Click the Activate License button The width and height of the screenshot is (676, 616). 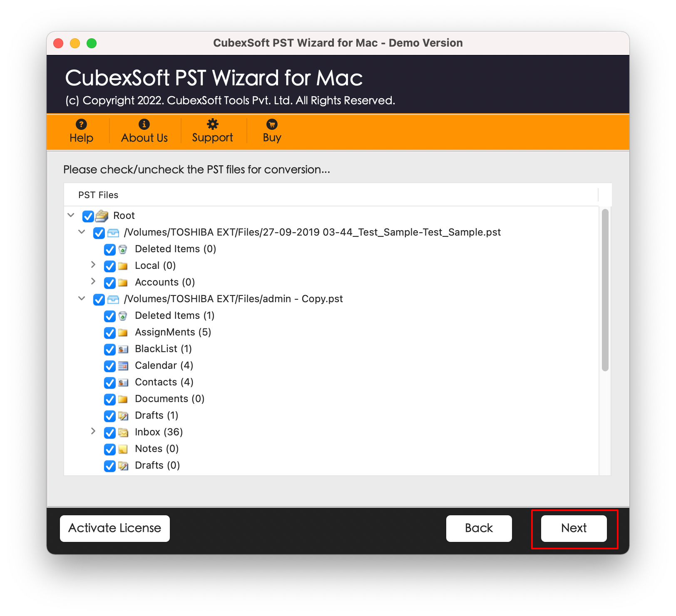115,528
